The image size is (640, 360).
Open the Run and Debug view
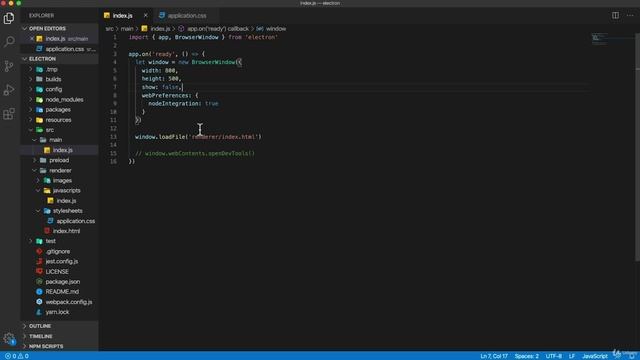click(x=9, y=90)
